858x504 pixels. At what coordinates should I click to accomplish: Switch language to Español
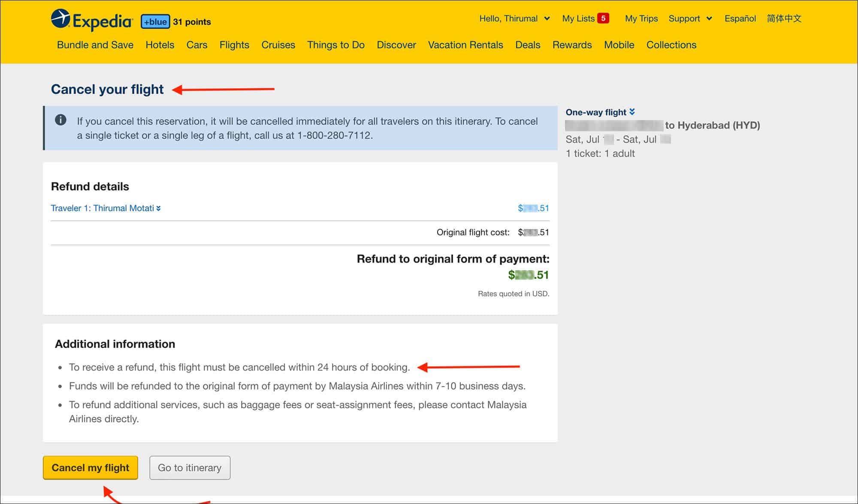click(x=740, y=18)
